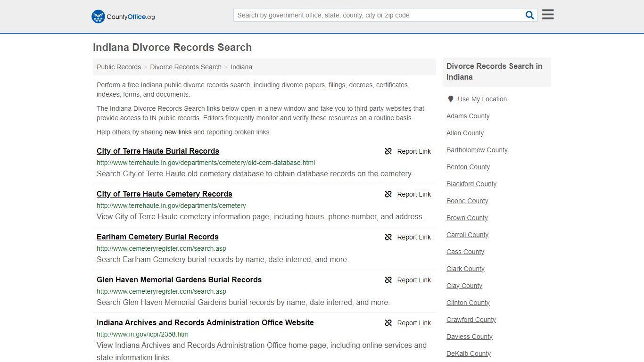
Task: Click broken link icon for Terre Haute Cemetery Records
Action: (x=388, y=194)
